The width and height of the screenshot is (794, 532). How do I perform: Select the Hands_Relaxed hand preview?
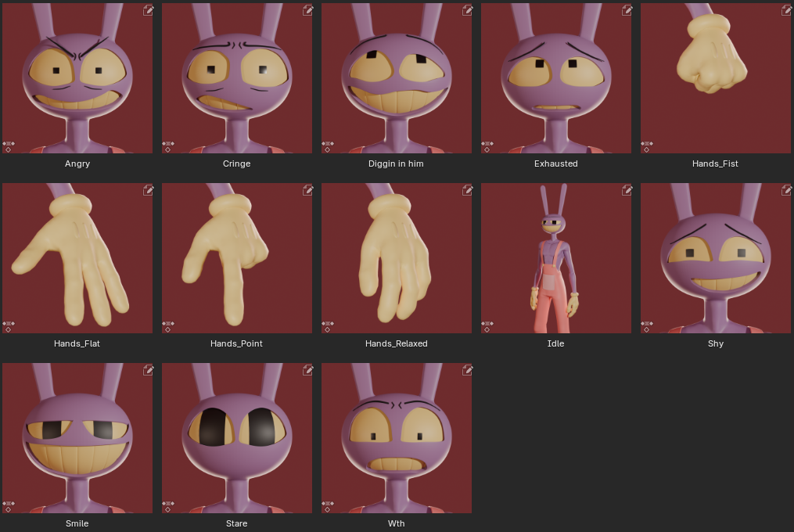397,258
